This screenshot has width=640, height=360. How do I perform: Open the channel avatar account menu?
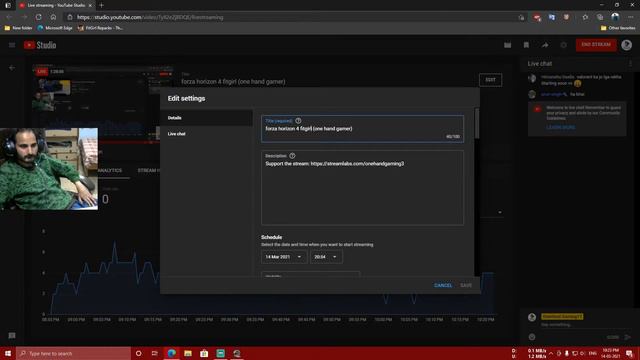(x=627, y=45)
